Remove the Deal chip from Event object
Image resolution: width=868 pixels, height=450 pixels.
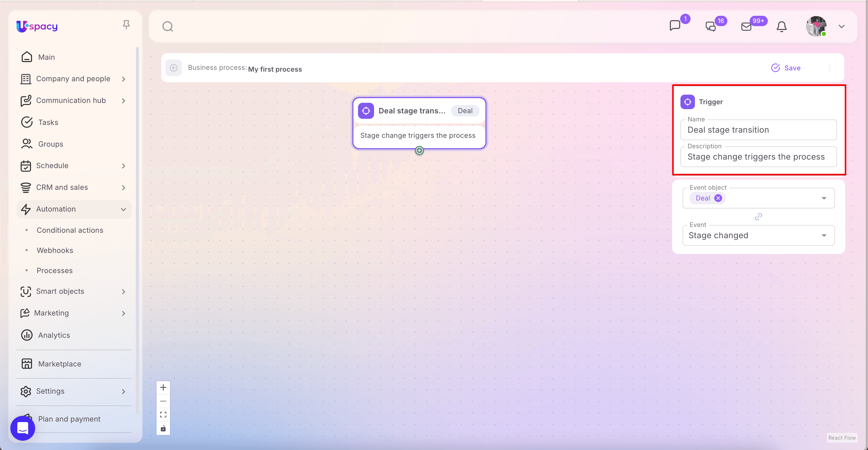[718, 198]
